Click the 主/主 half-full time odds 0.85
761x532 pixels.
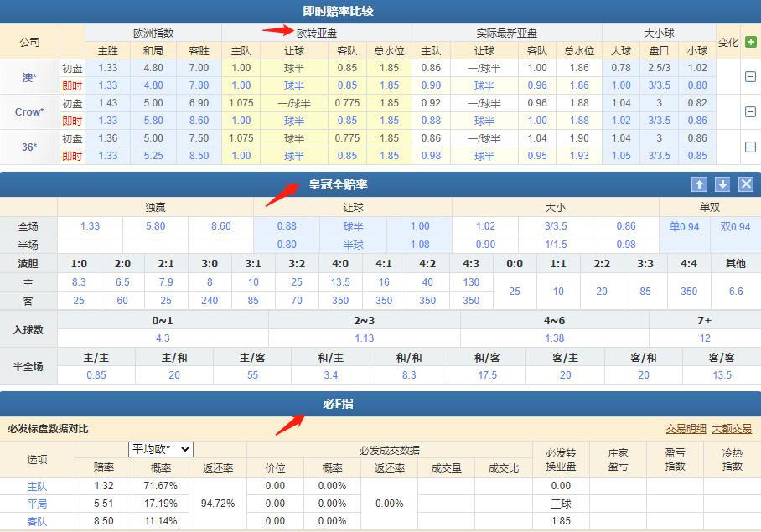coord(96,375)
